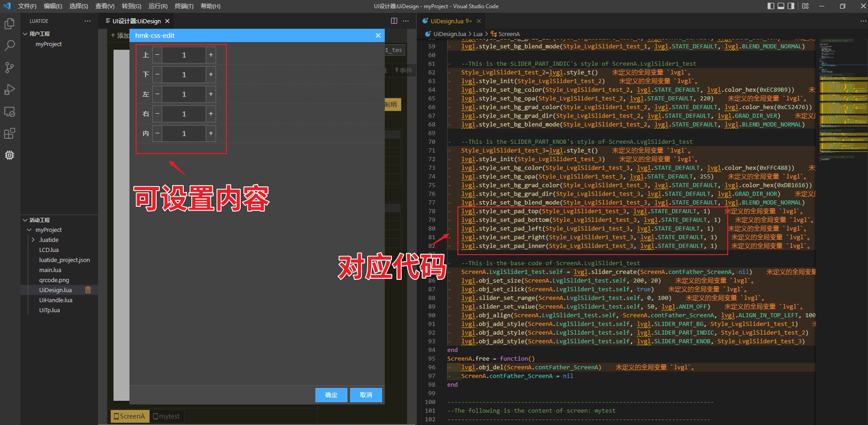Switch to the UiDesign.lua editor tab
The image size is (868, 425).
[x=448, y=21]
